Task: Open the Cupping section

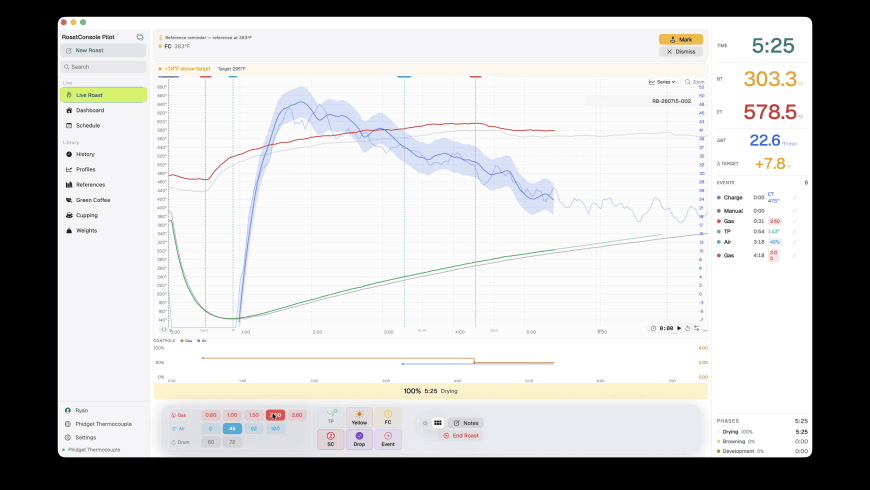Action: pyautogui.click(x=103, y=215)
